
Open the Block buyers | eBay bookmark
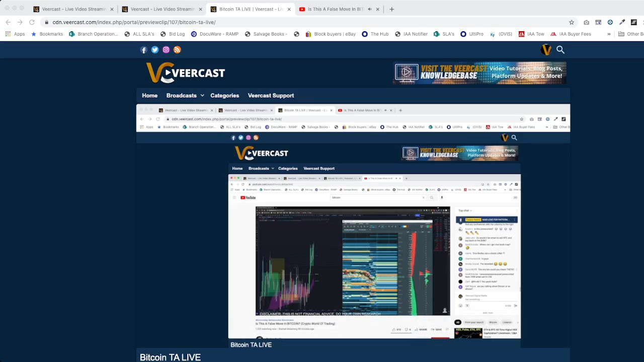pyautogui.click(x=330, y=34)
